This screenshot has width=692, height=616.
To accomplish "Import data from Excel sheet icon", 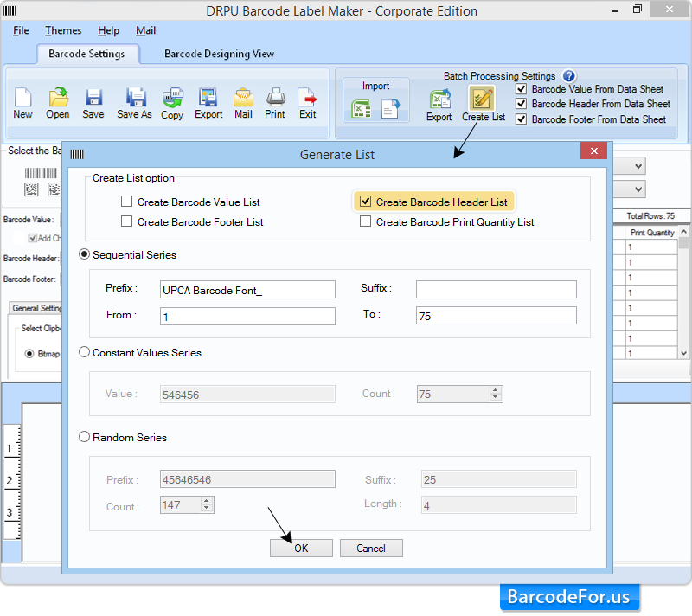I will pos(361,108).
